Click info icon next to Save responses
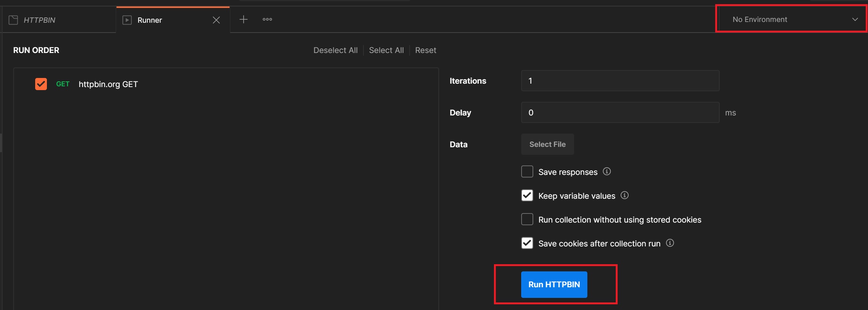Image resolution: width=868 pixels, height=310 pixels. [x=607, y=171]
